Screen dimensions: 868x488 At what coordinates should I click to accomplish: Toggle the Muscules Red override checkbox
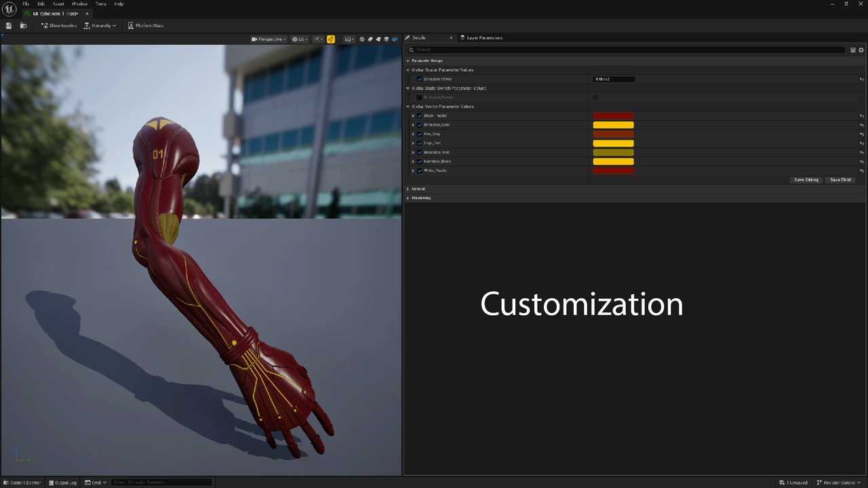[x=420, y=152]
